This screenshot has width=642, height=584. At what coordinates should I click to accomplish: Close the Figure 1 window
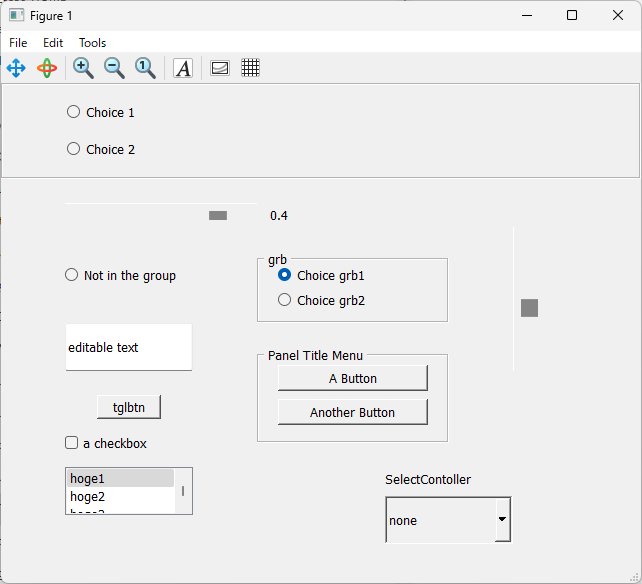point(618,16)
